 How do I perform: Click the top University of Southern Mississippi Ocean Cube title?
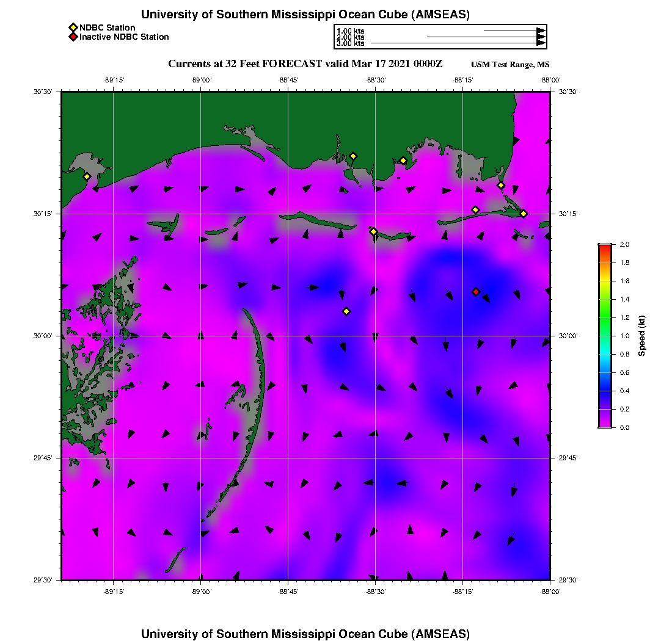305,15
